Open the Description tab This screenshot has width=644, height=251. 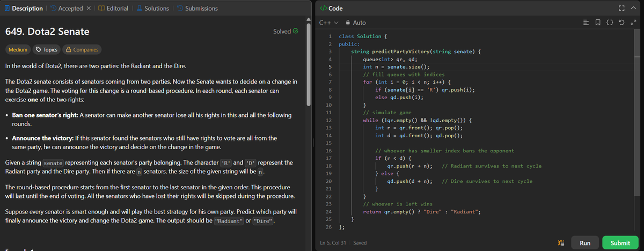click(24, 8)
